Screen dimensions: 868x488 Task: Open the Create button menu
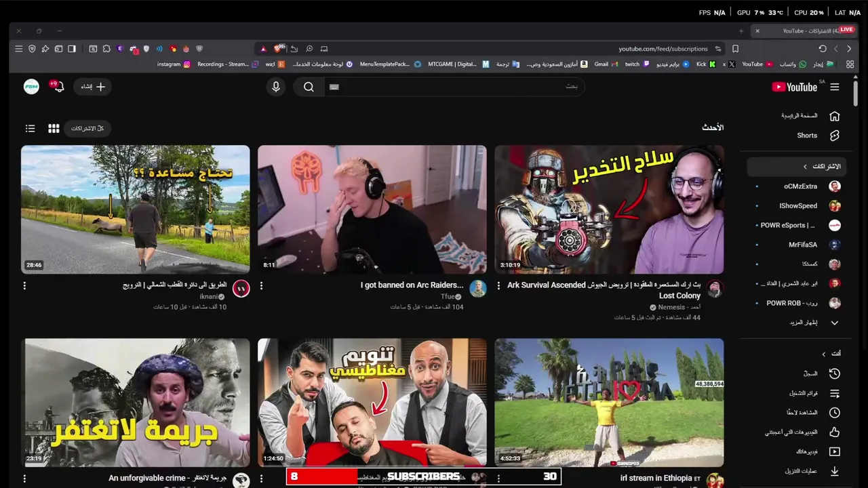(93, 87)
